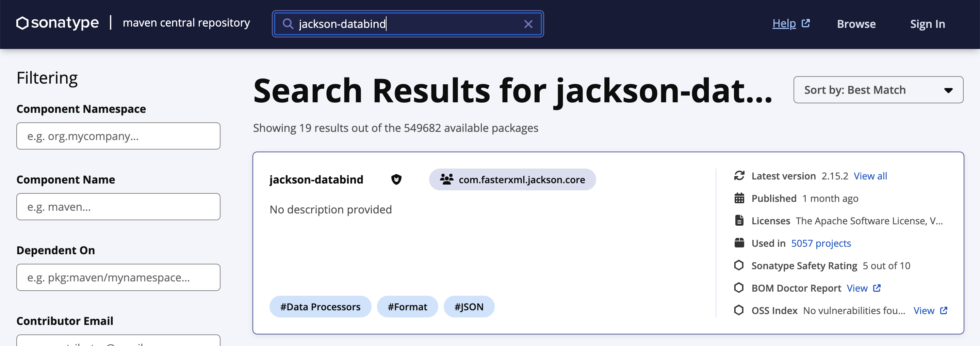Click the Sonatype Safety Rating hexagon icon
The width and height of the screenshot is (980, 346).
tap(739, 265)
